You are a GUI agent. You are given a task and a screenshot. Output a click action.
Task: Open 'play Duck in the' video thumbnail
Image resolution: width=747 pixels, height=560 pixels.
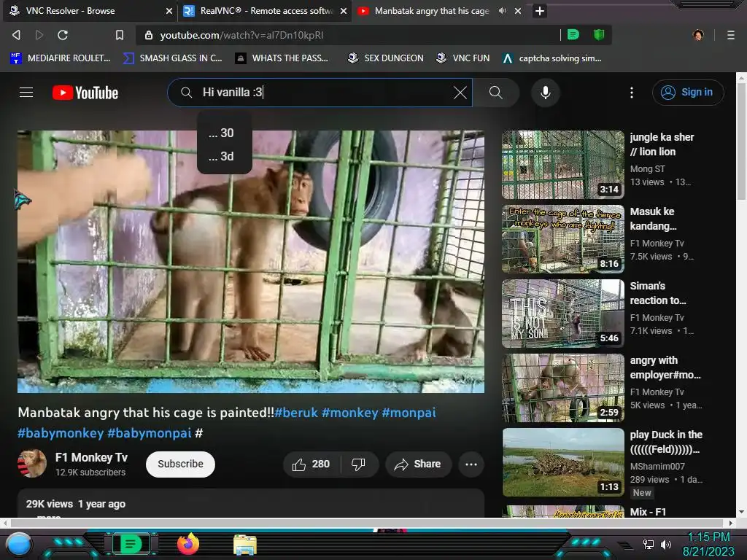pos(563,462)
